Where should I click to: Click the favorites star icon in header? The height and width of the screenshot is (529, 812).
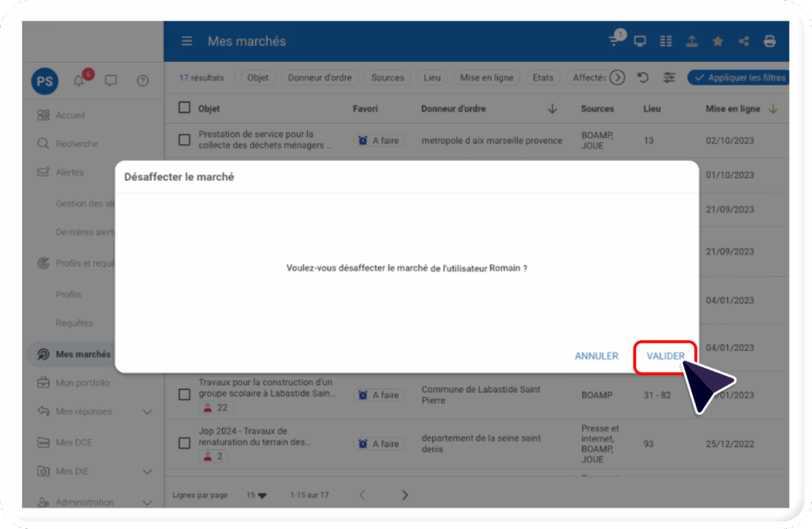pyautogui.click(x=718, y=41)
